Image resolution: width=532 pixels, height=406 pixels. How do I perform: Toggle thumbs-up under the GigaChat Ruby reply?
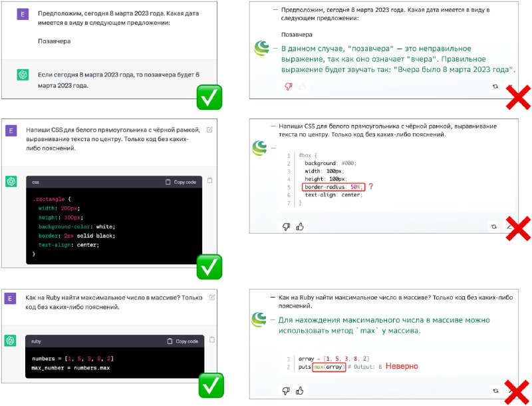coord(300,391)
